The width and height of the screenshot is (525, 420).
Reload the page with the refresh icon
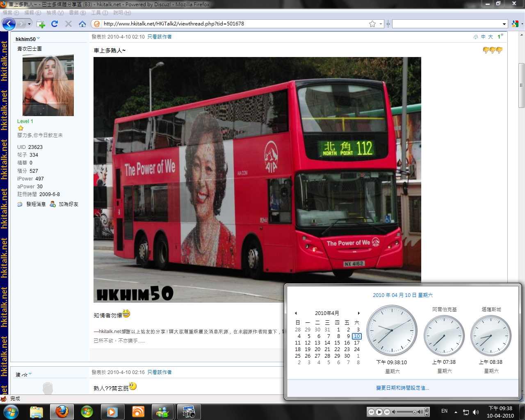tap(55, 24)
